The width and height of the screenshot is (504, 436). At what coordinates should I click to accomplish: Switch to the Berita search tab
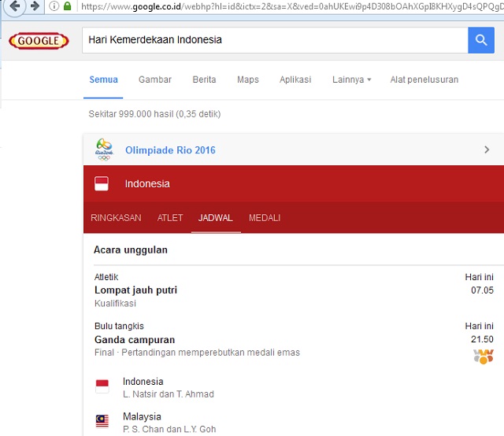[204, 79]
